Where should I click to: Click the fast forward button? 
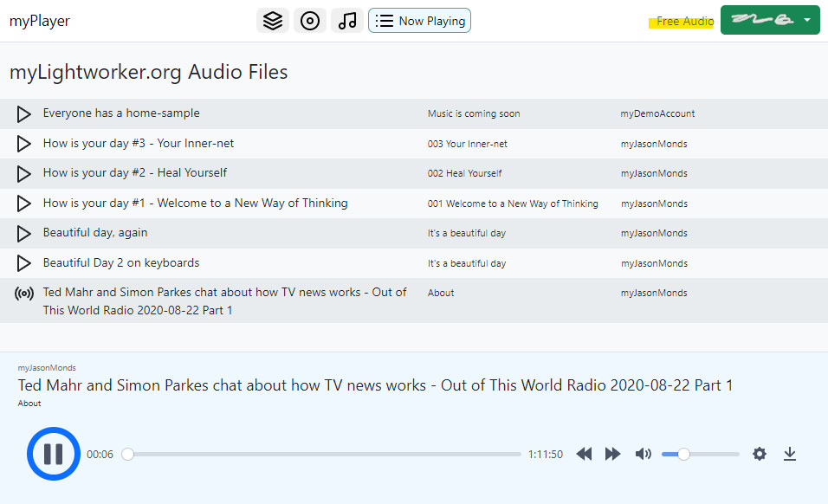click(x=612, y=454)
